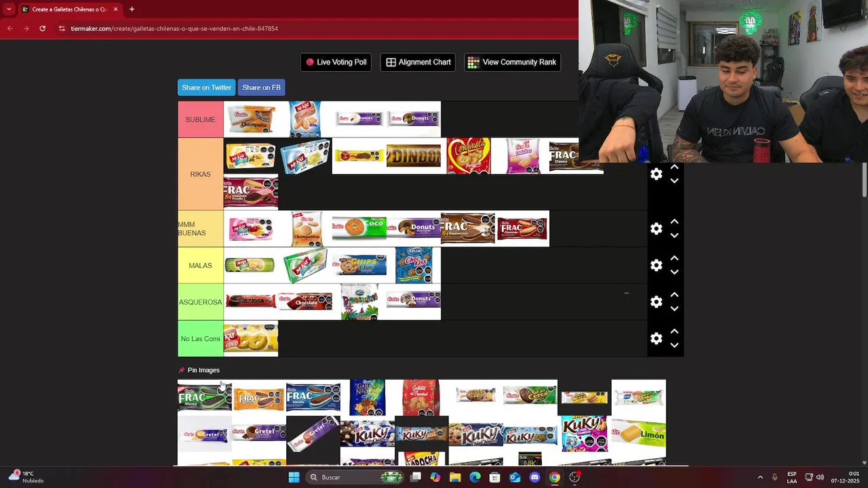The width and height of the screenshot is (868, 488).
Task: Click the pink SUBLIME tier label
Action: [201, 120]
